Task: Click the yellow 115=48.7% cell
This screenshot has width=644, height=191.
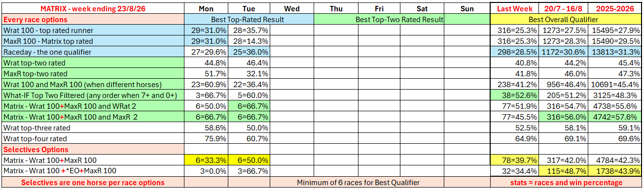Action: [565, 171]
